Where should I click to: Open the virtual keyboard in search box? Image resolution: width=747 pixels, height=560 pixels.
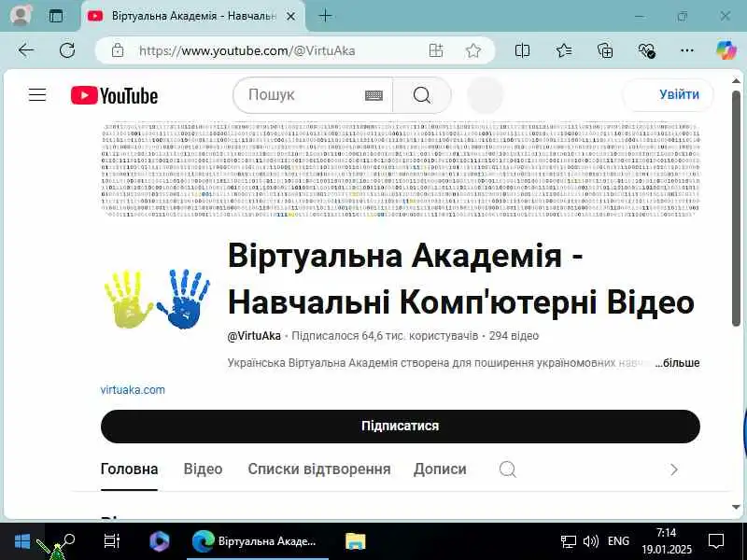coord(374,95)
